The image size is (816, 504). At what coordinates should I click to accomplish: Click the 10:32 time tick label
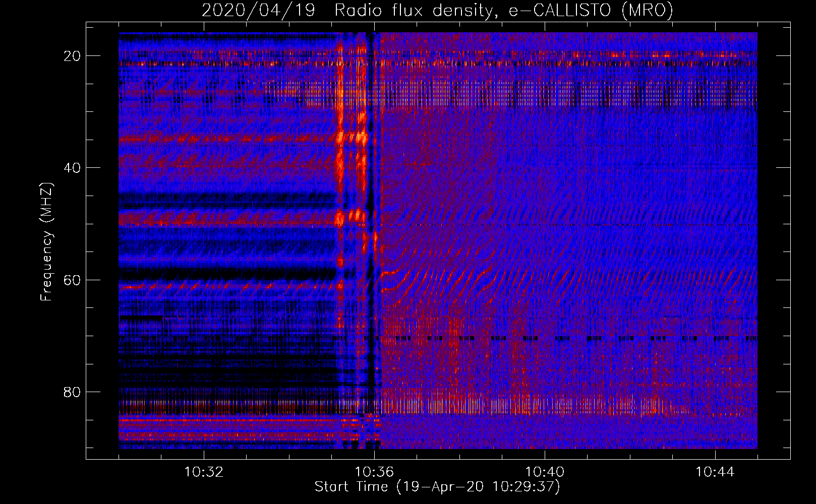[204, 472]
